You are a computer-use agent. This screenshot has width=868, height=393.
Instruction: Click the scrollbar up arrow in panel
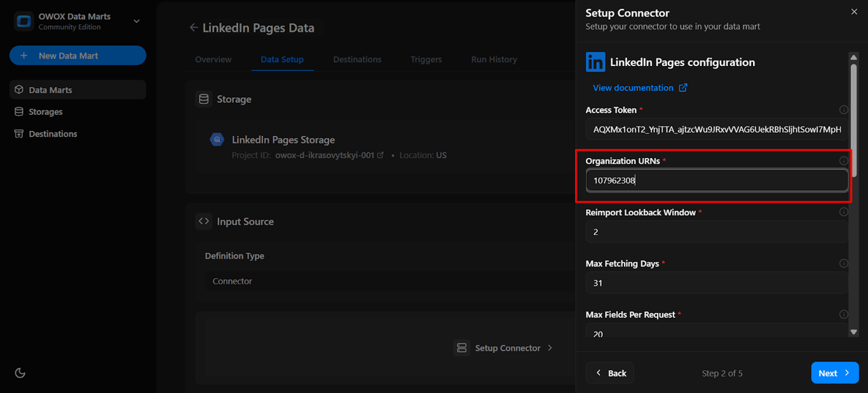point(853,57)
